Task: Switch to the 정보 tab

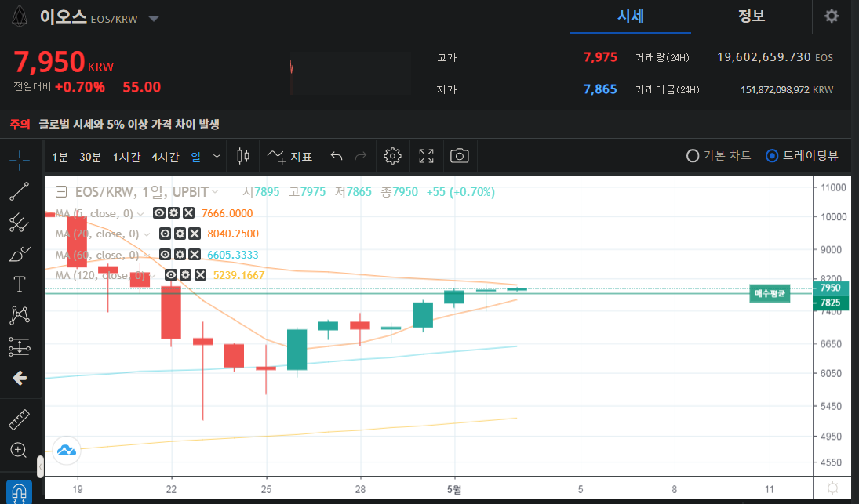Action: click(x=751, y=16)
